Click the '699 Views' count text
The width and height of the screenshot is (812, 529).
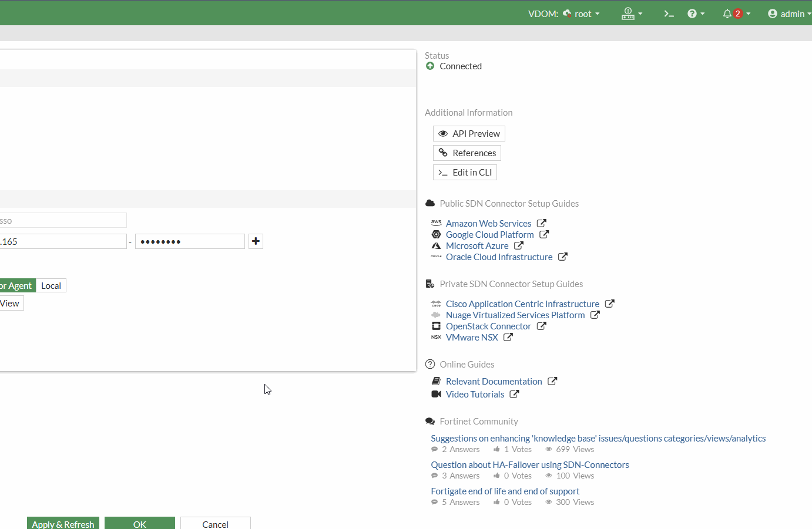click(575, 450)
